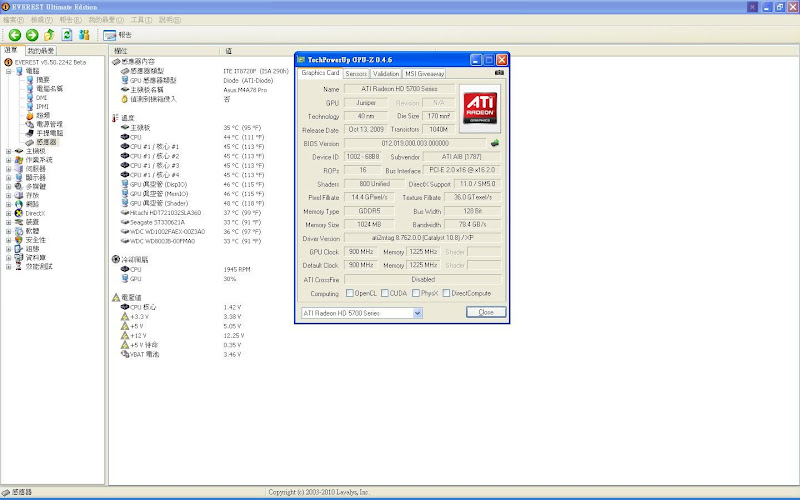The image size is (800, 500).
Task: Switch to GPU-Z Sensors tab
Action: click(356, 73)
